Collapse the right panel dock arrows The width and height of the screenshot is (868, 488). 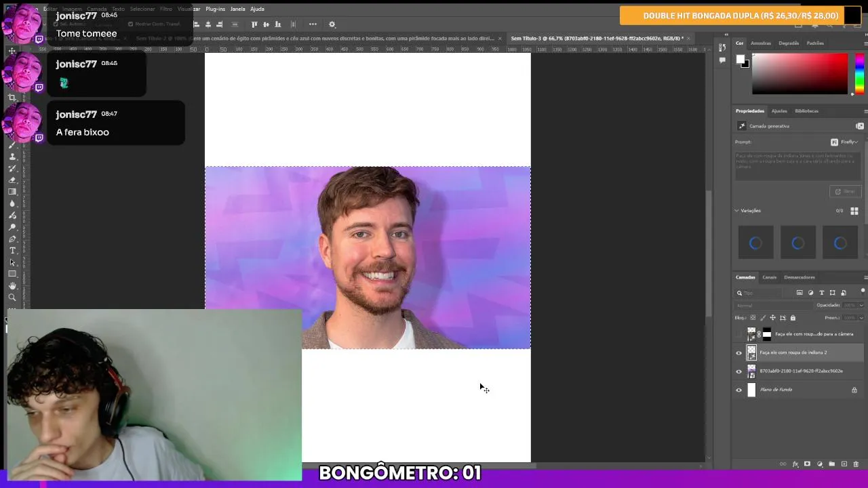(866, 35)
